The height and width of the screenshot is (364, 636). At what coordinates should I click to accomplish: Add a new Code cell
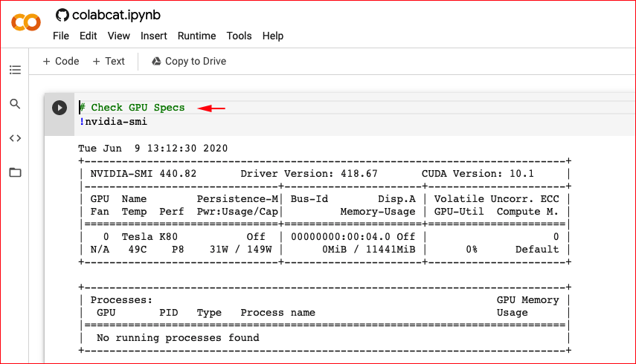pos(61,61)
